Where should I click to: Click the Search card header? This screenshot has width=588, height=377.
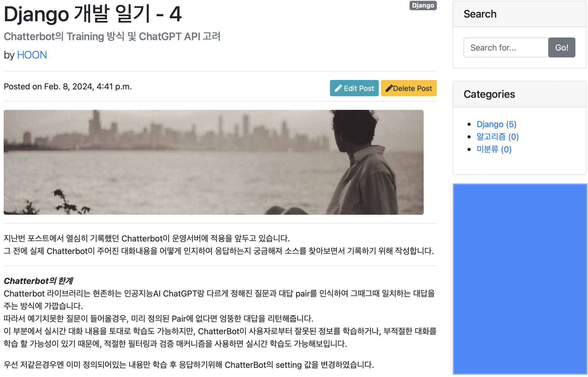[519, 14]
